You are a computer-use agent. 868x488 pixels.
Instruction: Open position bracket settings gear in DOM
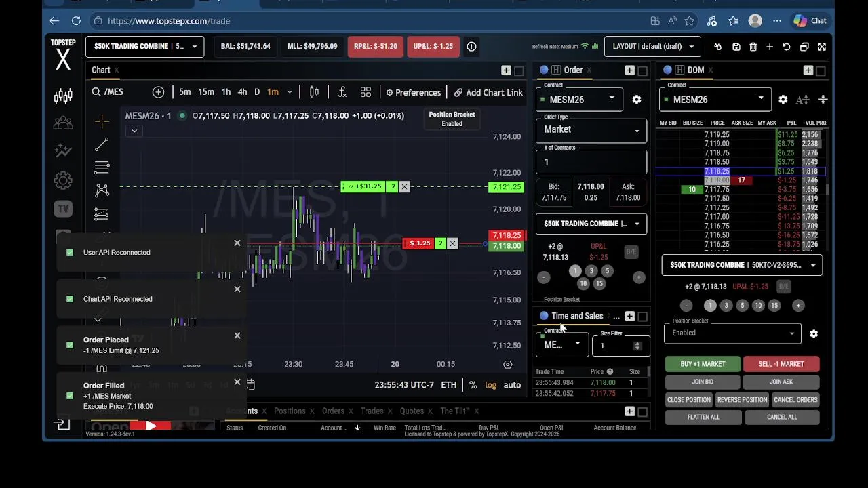tap(814, 333)
